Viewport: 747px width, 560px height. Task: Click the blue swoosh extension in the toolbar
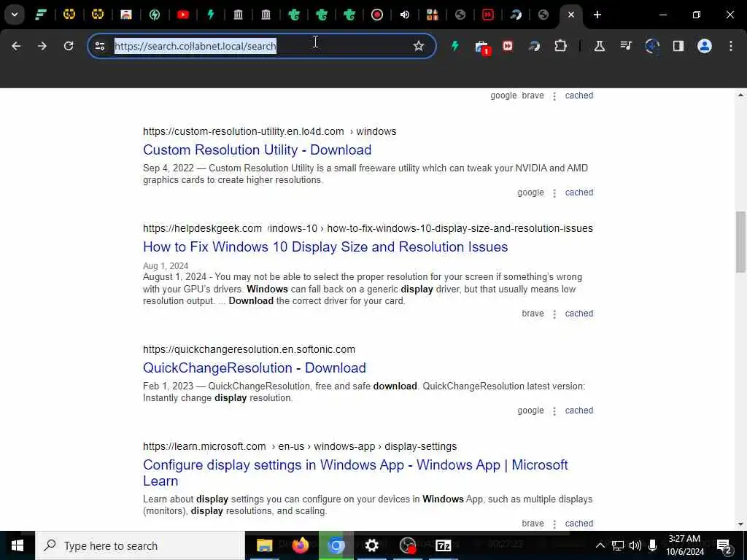(x=534, y=46)
